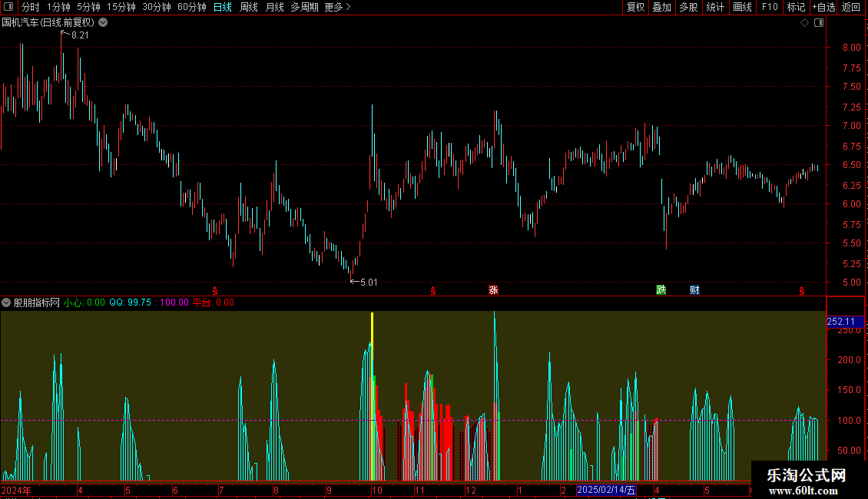
Task: Open F10 company information
Action: [x=770, y=7]
